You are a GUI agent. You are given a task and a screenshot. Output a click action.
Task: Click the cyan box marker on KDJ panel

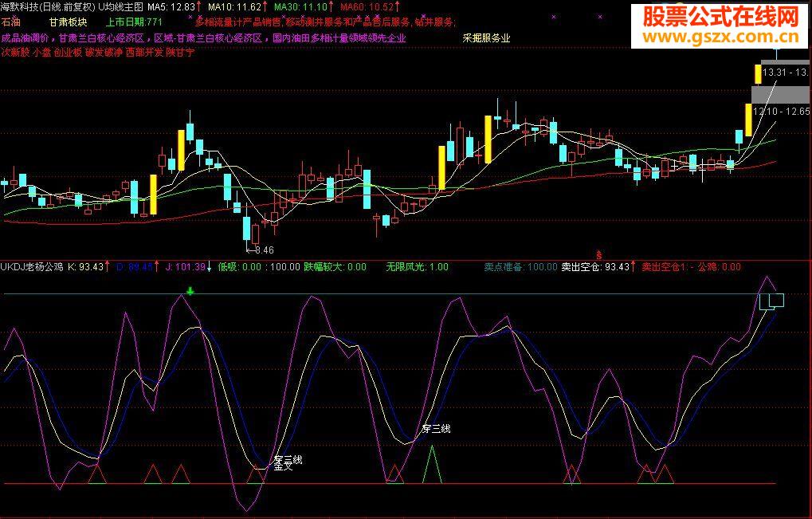pyautogui.click(x=771, y=301)
